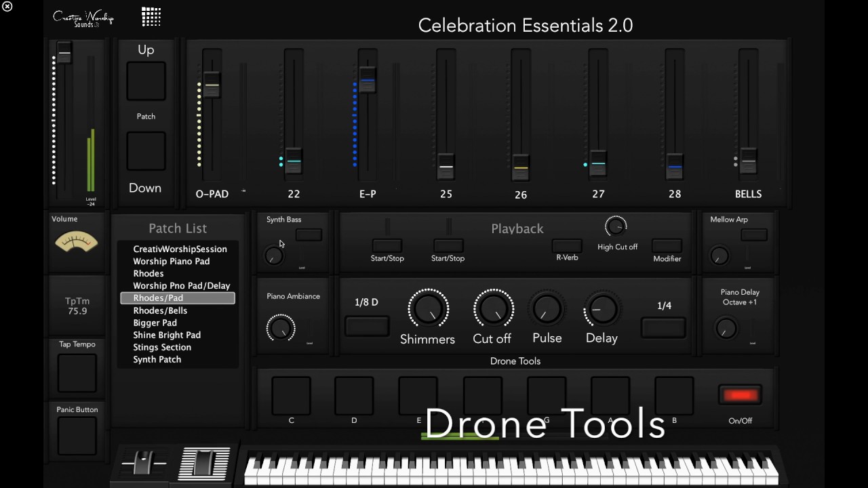Turn the Pulse knob
Image resolution: width=868 pixels, height=488 pixels.
(547, 309)
